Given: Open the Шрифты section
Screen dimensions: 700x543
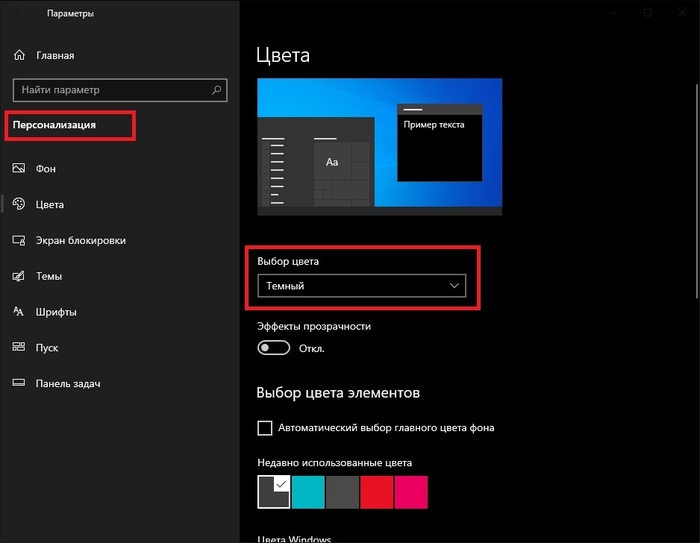Looking at the screenshot, I should pyautogui.click(x=56, y=312).
